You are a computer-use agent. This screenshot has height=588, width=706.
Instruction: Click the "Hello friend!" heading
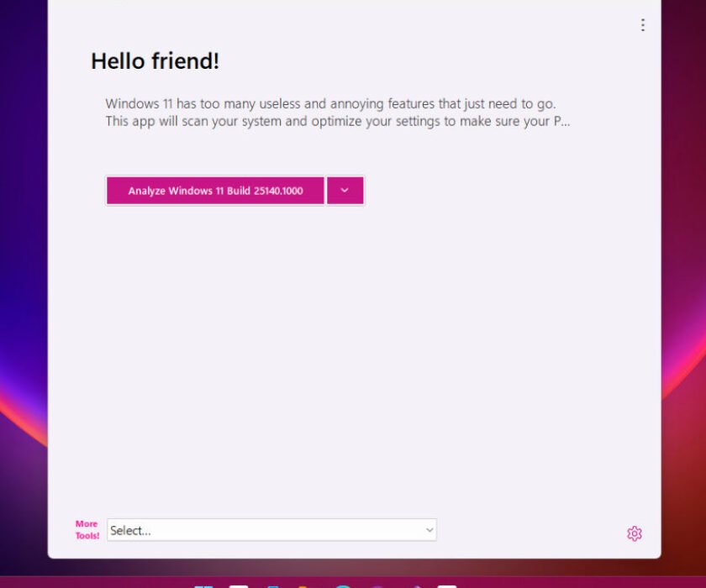click(x=155, y=60)
